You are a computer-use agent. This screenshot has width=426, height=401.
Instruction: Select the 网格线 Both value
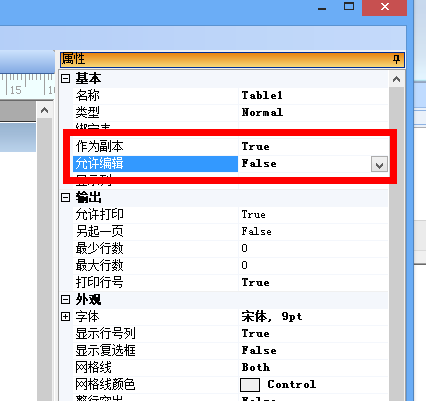point(256,367)
